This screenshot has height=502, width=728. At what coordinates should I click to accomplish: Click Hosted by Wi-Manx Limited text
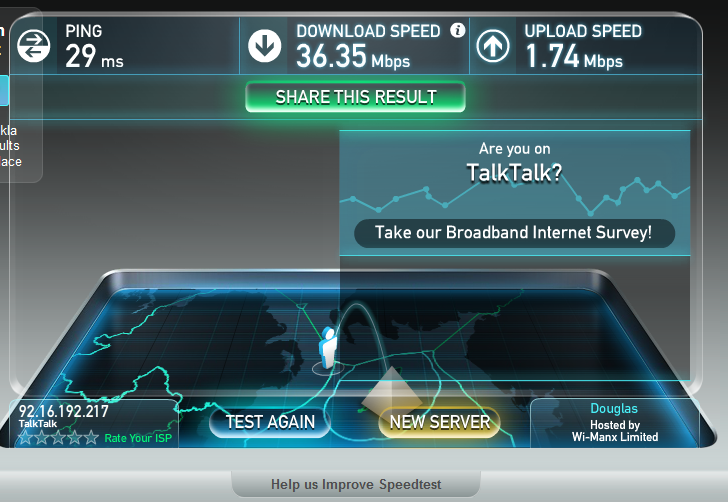(615, 431)
